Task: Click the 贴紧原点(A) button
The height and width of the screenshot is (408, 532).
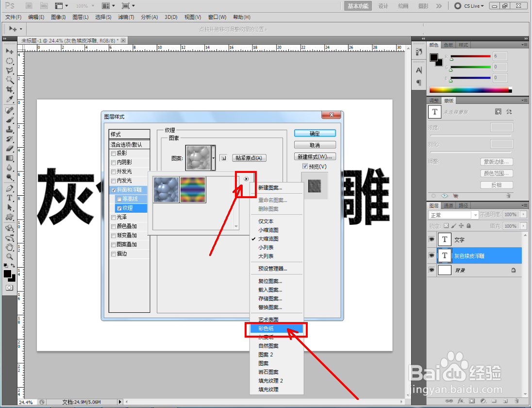Action: point(249,158)
